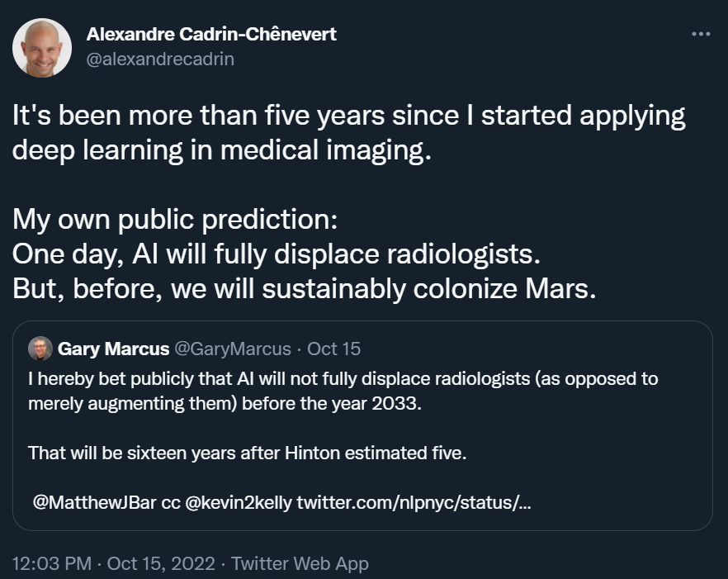This screenshot has width=728, height=579.
Task: Click the "sustainably colonize Mars" sentence
Action: click(x=304, y=289)
